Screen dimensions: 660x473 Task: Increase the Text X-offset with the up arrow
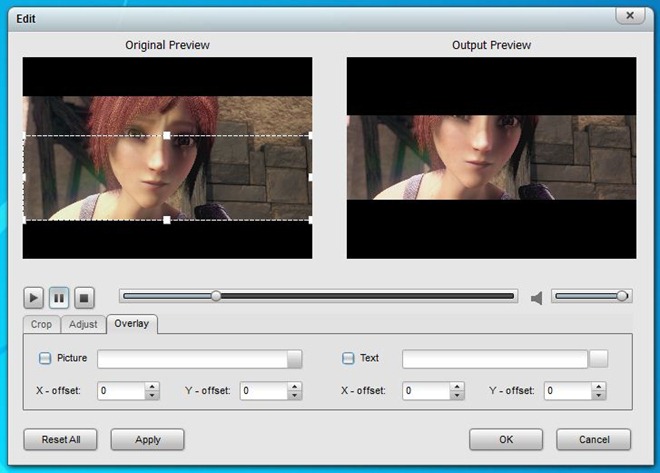[x=457, y=386]
